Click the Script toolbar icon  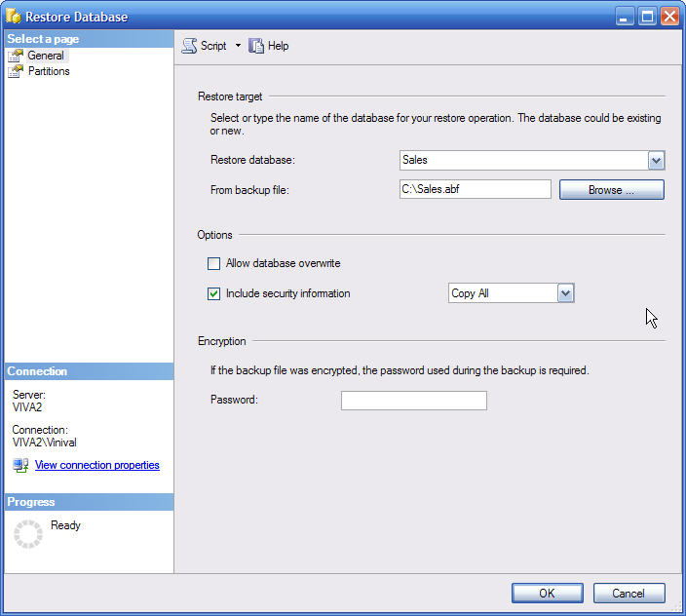189,46
